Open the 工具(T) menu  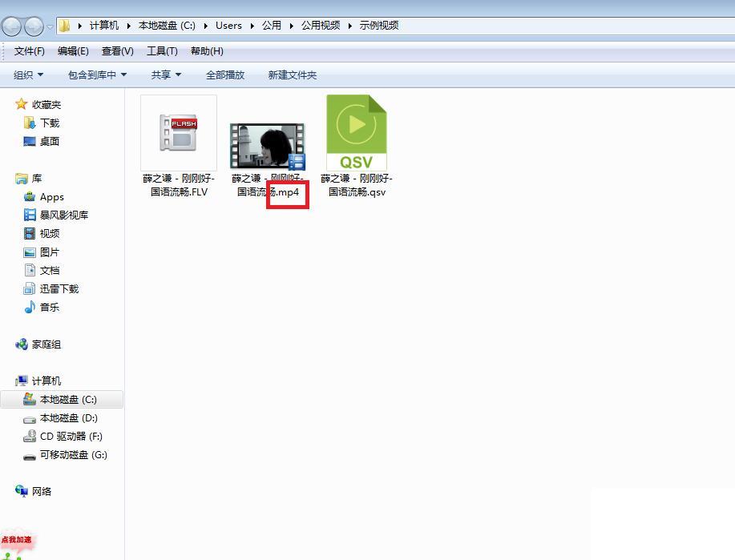point(162,51)
